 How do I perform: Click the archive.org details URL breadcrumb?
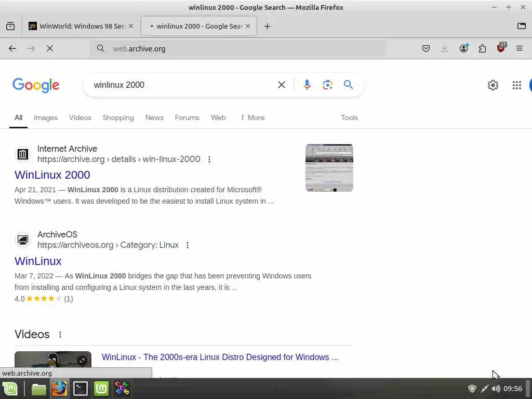tap(119, 159)
